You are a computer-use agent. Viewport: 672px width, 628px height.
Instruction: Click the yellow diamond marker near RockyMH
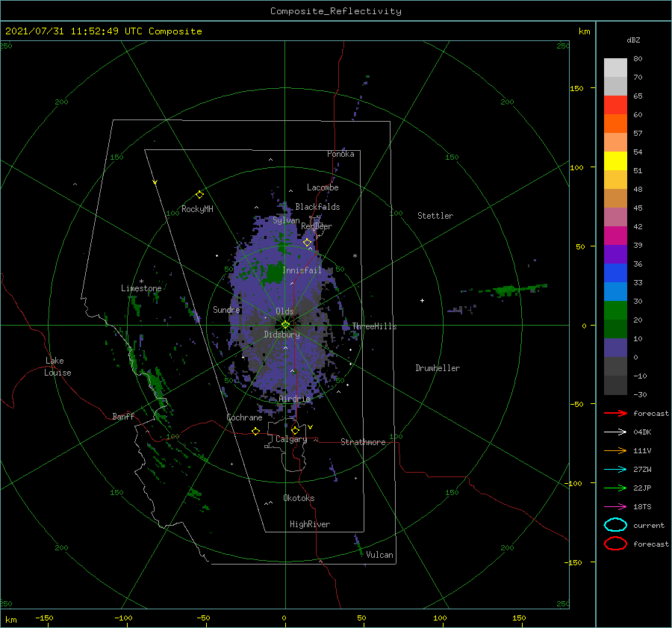pyautogui.click(x=199, y=195)
